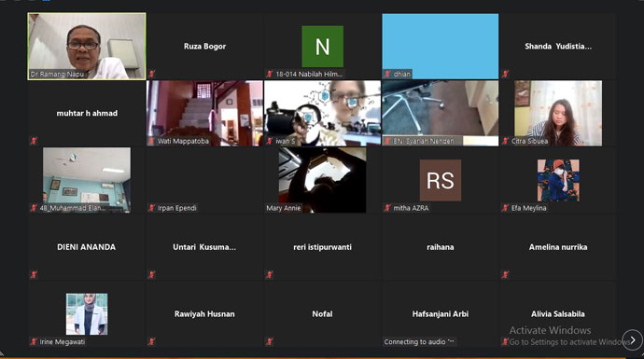Select the RS avatar of mitha AZRA
This screenshot has width=644, height=359.
(441, 180)
